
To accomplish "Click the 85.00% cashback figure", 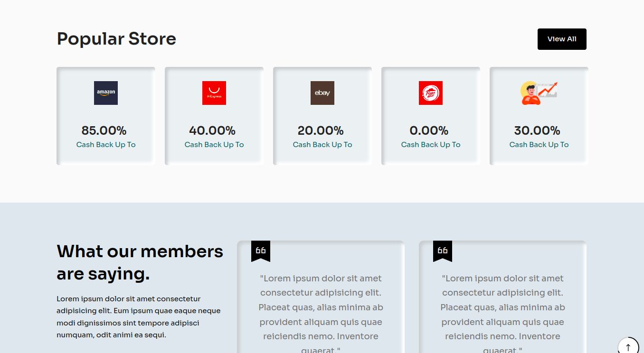I will 104,130.
